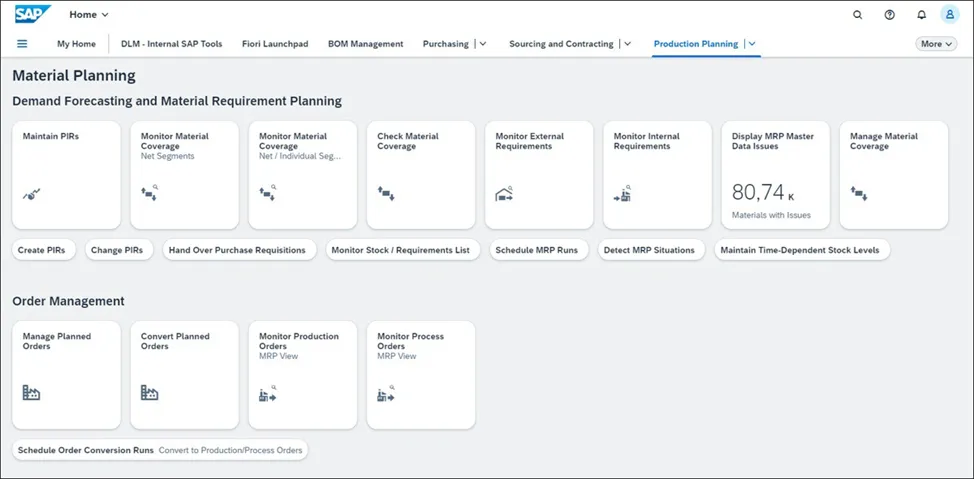Click the Monitor External Requirements tile icon
The width and height of the screenshot is (974, 479).
(x=505, y=195)
